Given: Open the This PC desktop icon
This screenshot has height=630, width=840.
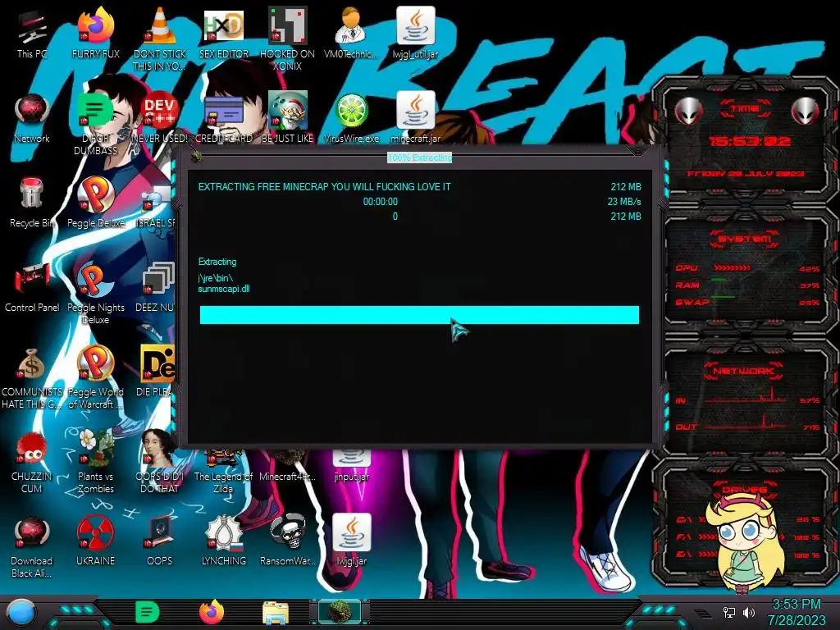Looking at the screenshot, I should [32, 34].
